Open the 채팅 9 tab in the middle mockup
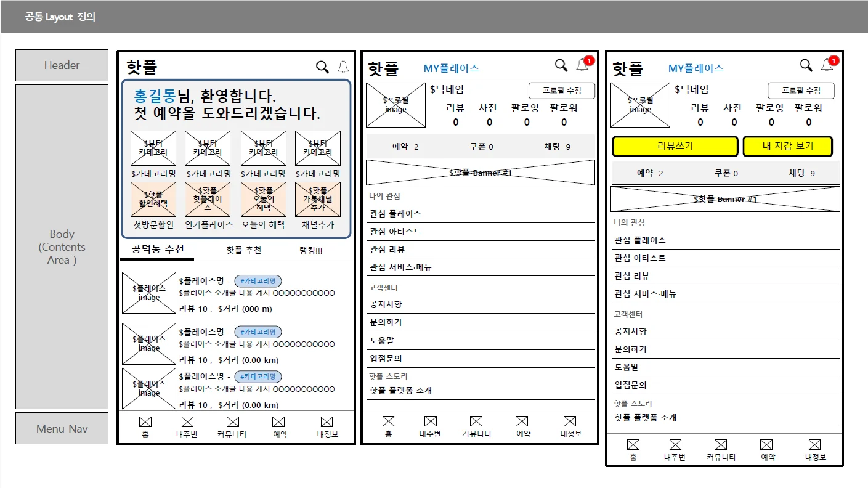Viewport: 868px width, 488px height. [557, 147]
